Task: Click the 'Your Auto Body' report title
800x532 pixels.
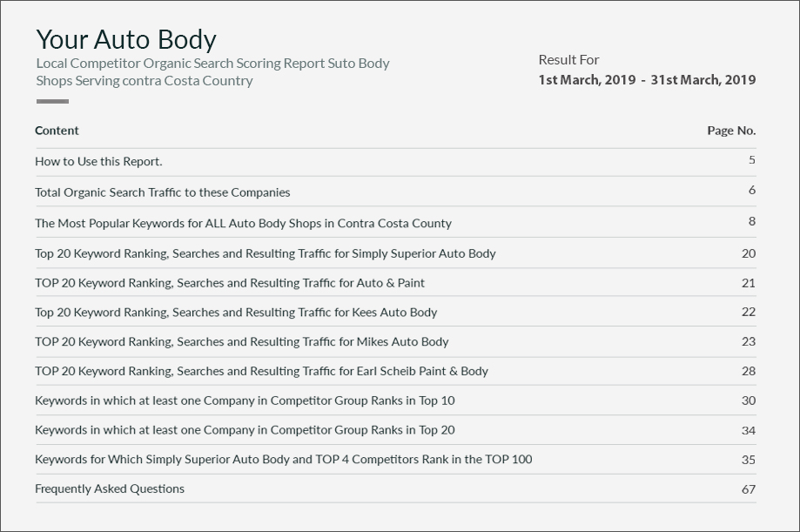Action: (x=126, y=39)
